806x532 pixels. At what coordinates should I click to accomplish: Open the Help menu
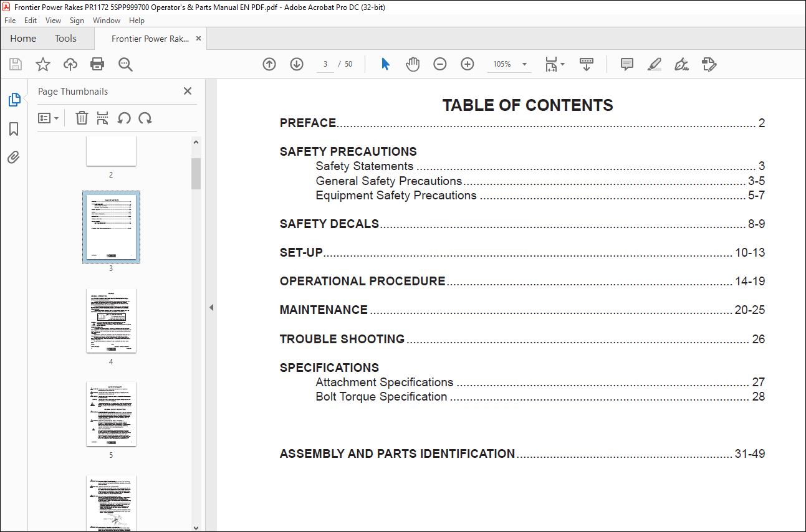tap(137, 21)
